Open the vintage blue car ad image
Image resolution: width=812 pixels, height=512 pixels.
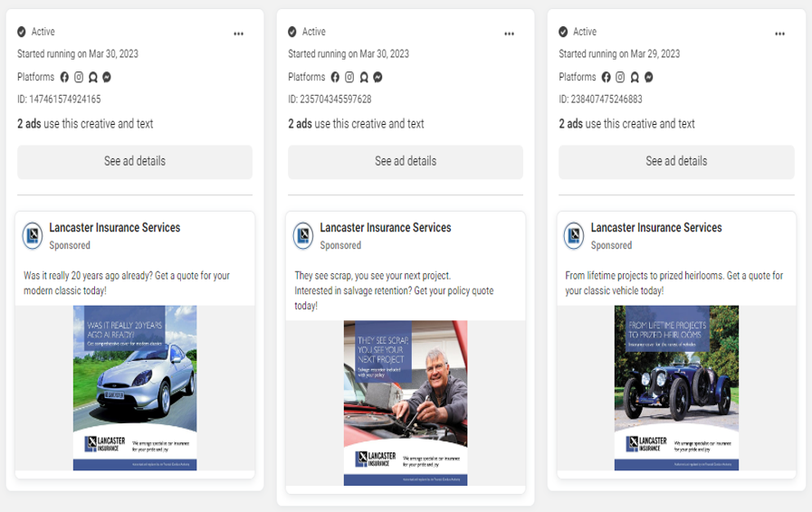coord(676,388)
